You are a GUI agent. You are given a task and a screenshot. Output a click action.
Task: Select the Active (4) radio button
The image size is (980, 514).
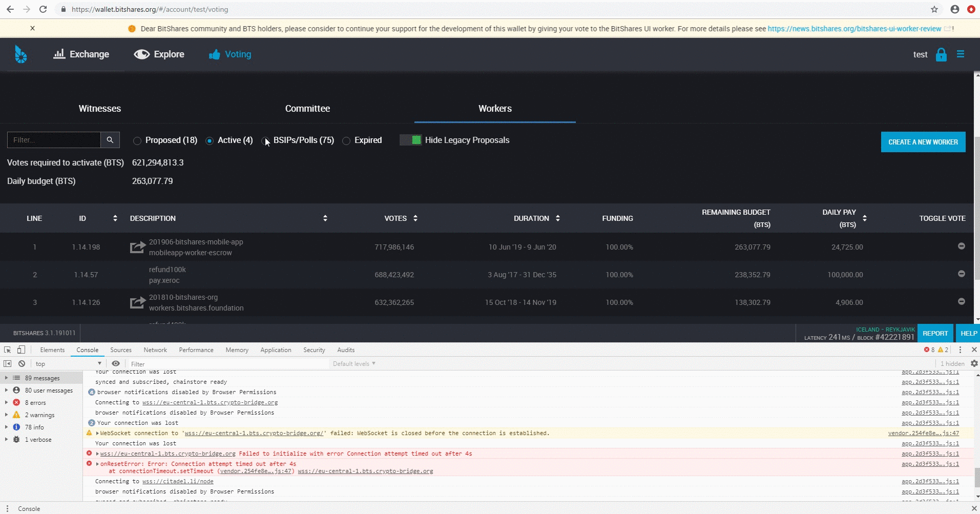[x=210, y=141]
